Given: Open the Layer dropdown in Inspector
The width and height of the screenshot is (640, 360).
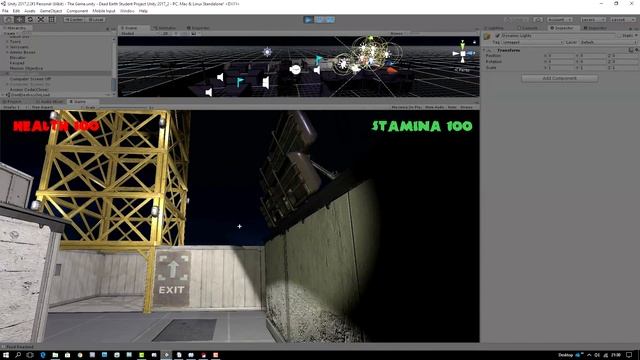Looking at the screenshot, I should (608, 42).
